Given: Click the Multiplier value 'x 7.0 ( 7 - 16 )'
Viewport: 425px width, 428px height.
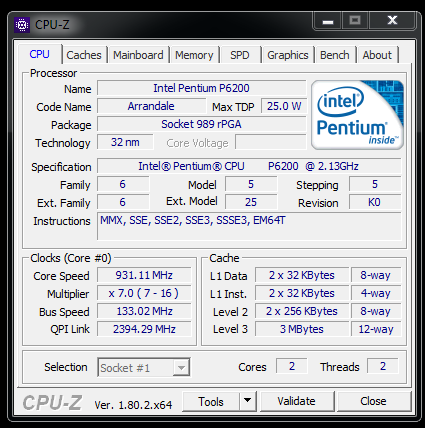Looking at the screenshot, I should click(x=144, y=293).
